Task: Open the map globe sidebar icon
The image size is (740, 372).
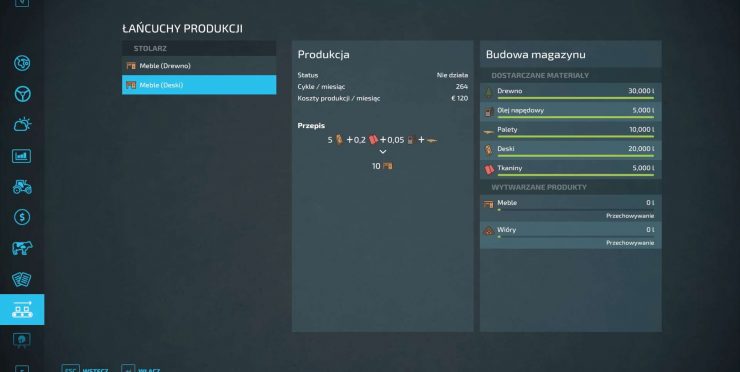Action: tap(22, 63)
